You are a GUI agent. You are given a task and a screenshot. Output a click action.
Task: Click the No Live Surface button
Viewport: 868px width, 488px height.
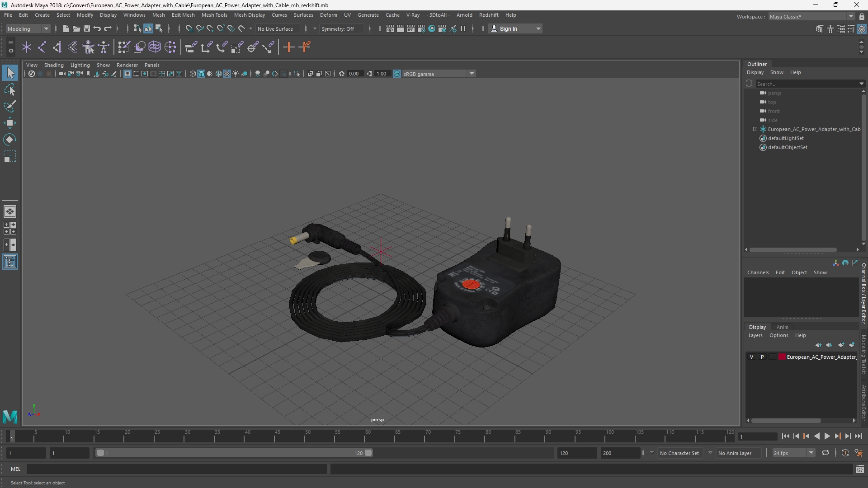(x=275, y=28)
